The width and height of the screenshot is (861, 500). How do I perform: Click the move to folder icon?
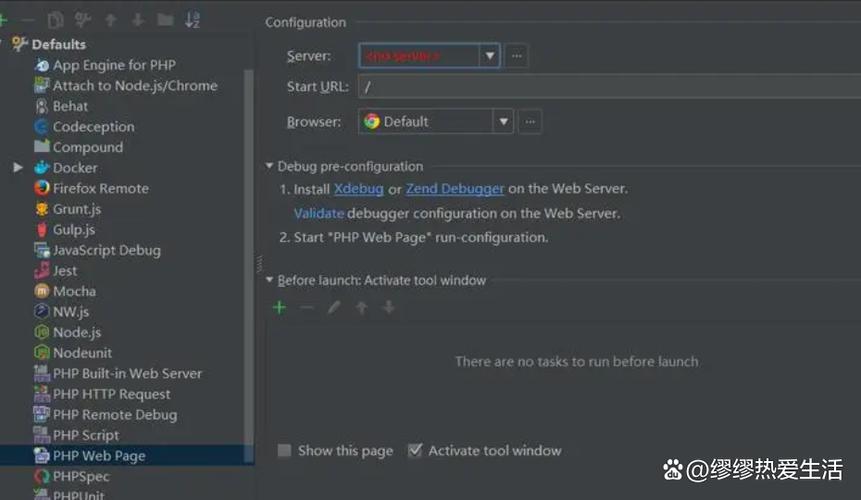[x=164, y=19]
